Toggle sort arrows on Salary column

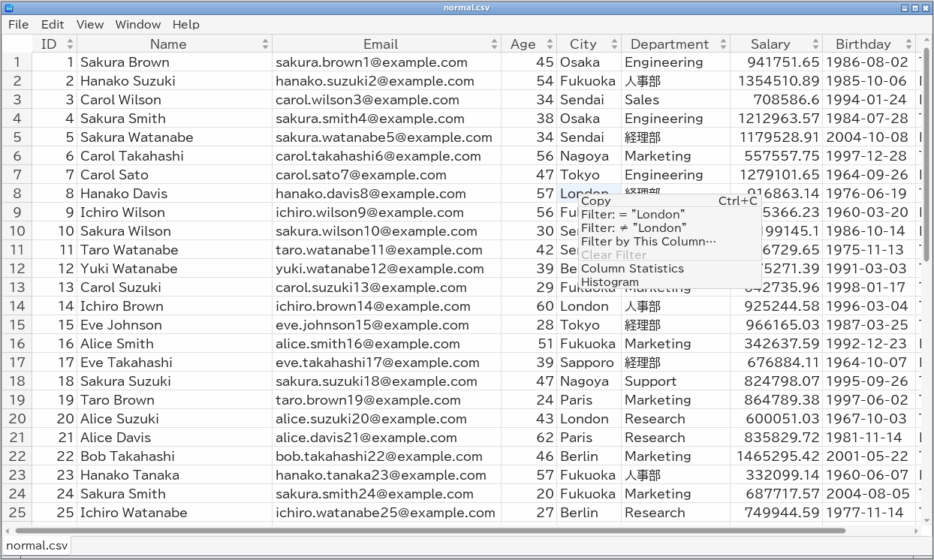click(x=816, y=44)
